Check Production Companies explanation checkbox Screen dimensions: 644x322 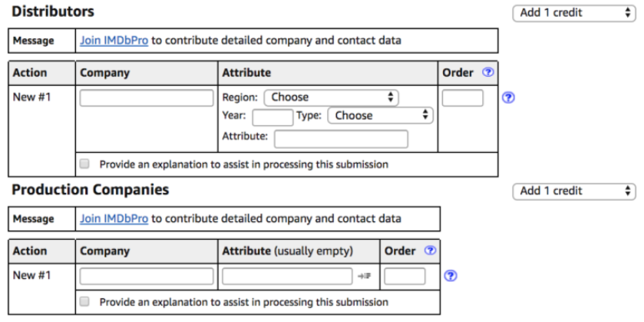tap(84, 301)
